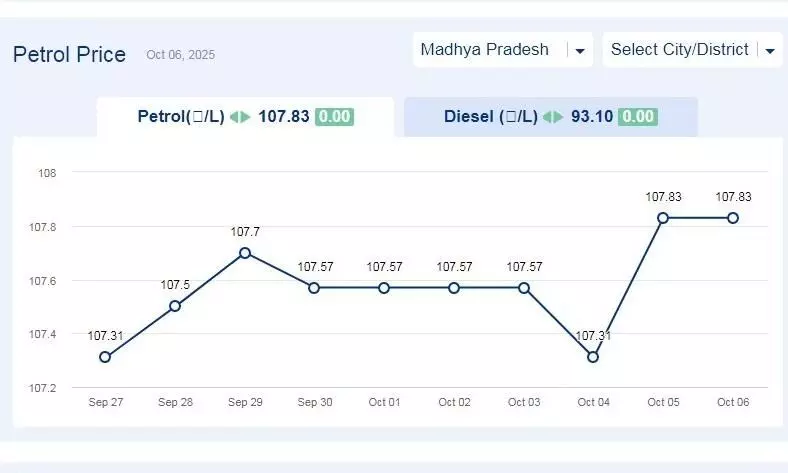
Task: Select the Sep 28 data point at 107.5
Action: pyautogui.click(x=175, y=306)
